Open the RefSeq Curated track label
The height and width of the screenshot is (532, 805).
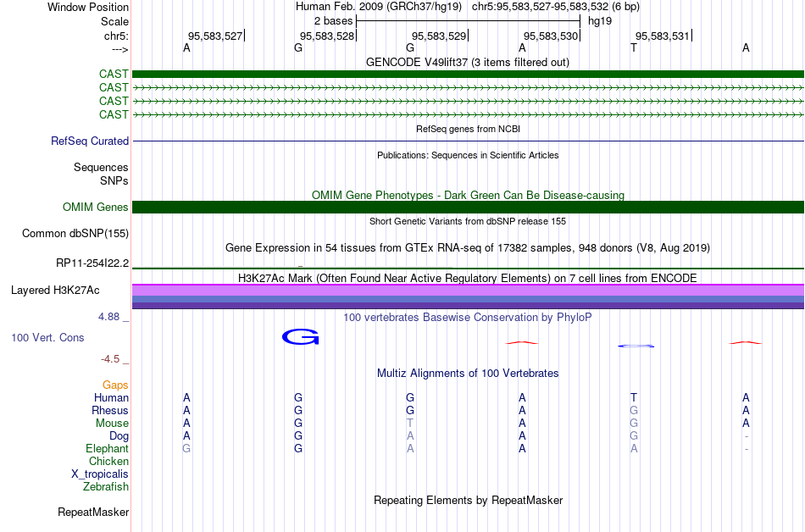tap(90, 141)
